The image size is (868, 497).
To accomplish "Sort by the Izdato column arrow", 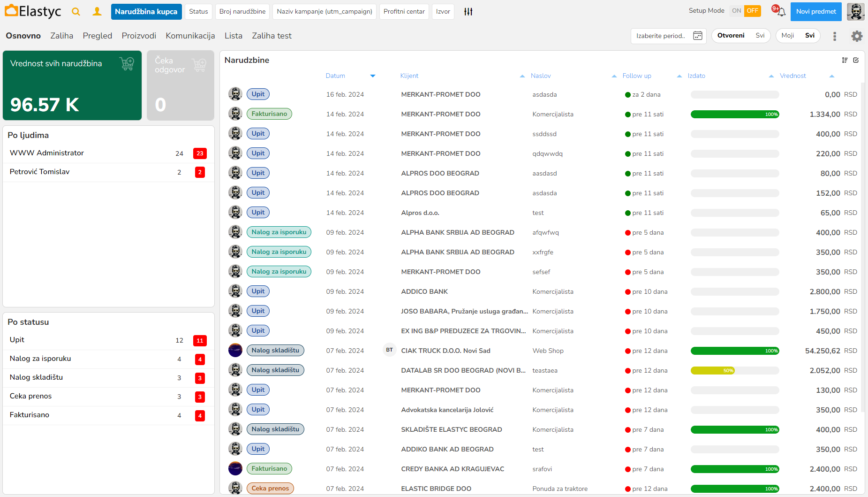I will (x=771, y=76).
